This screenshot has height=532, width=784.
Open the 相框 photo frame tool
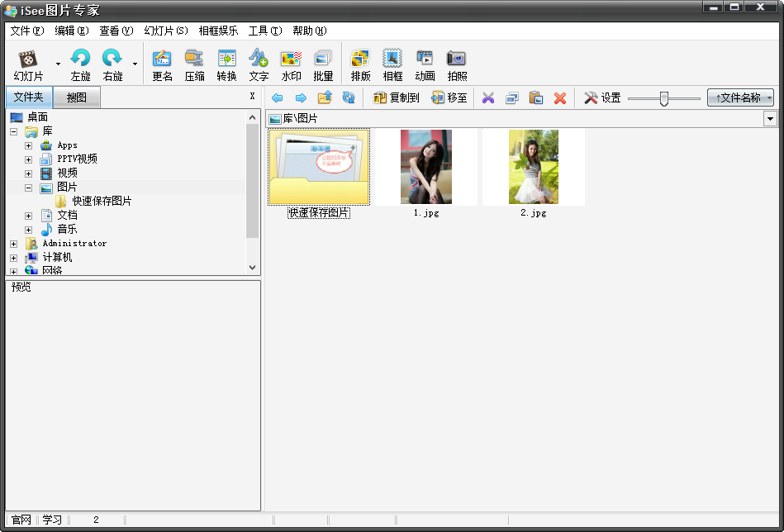[x=392, y=65]
